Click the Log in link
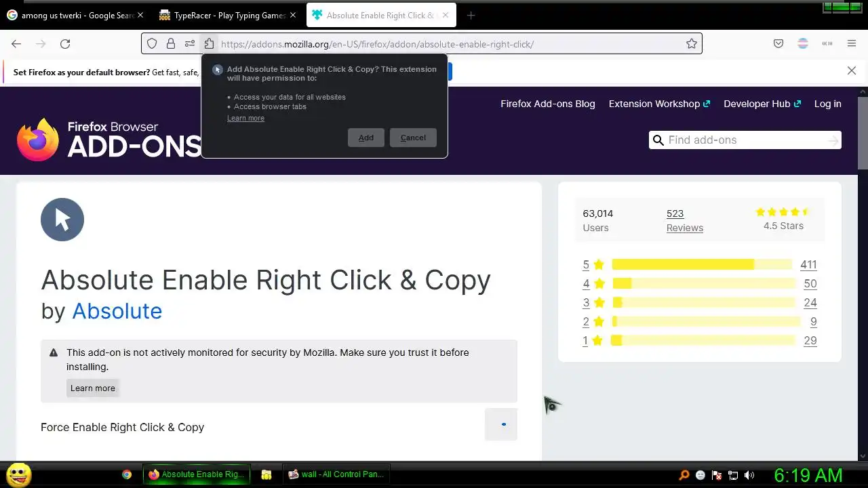The image size is (868, 488). 827,104
